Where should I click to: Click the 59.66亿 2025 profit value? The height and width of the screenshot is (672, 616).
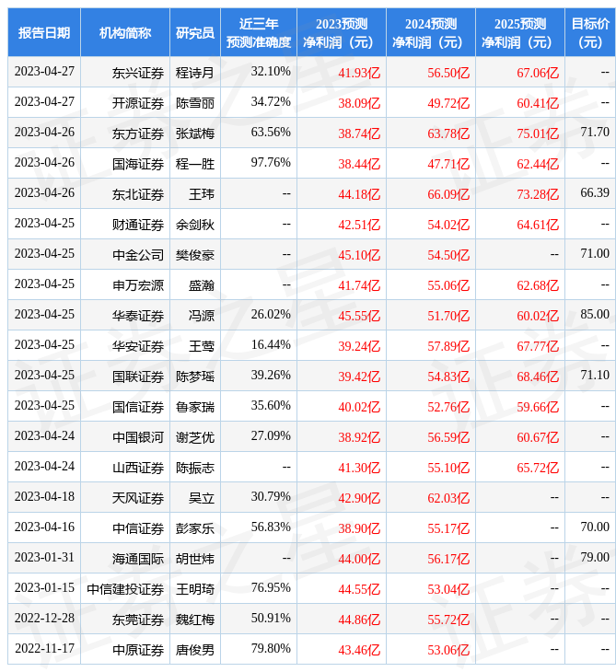538,407
